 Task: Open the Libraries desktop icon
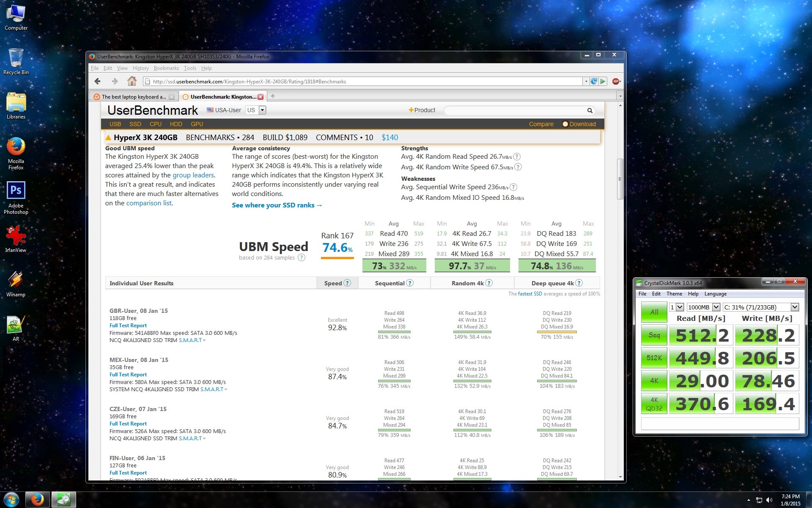coord(16,106)
